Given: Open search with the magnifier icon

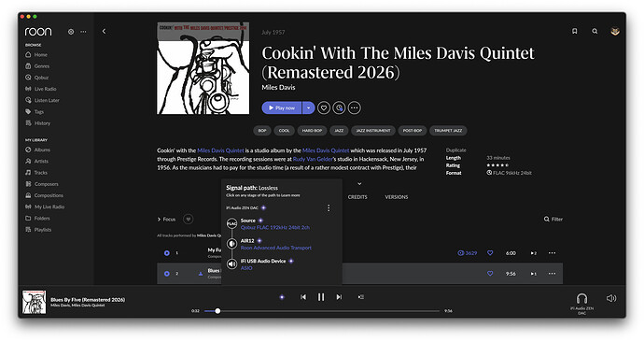Looking at the screenshot, I should pos(595,31).
